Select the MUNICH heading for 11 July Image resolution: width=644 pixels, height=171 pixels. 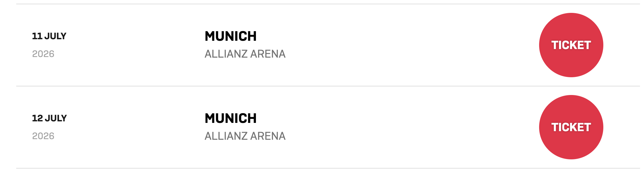pos(231,36)
